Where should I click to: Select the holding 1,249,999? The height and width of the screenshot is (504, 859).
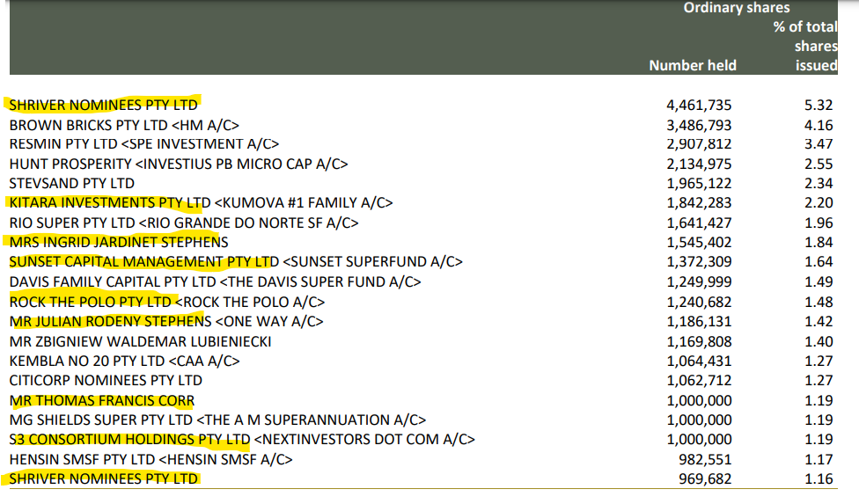pyautogui.click(x=699, y=282)
